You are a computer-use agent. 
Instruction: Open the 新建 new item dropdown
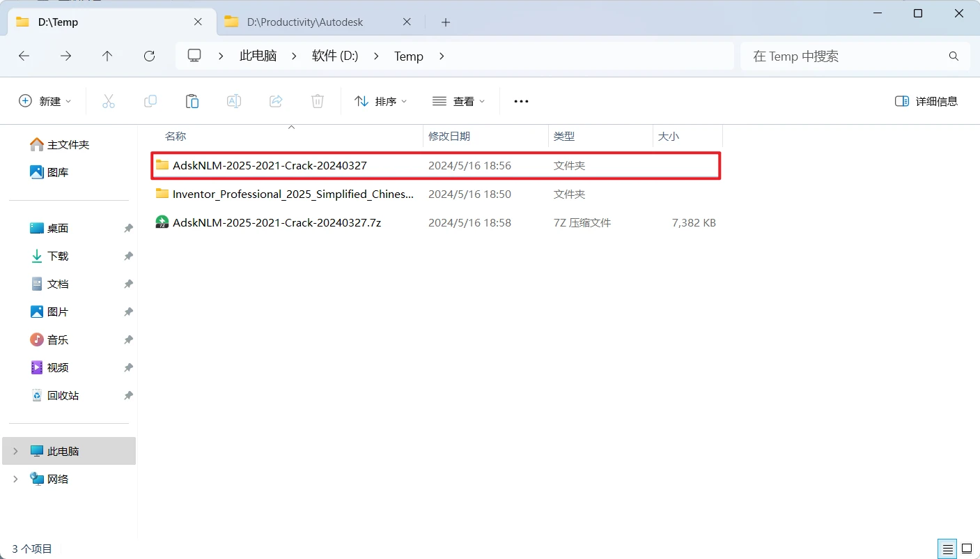pyautogui.click(x=45, y=101)
